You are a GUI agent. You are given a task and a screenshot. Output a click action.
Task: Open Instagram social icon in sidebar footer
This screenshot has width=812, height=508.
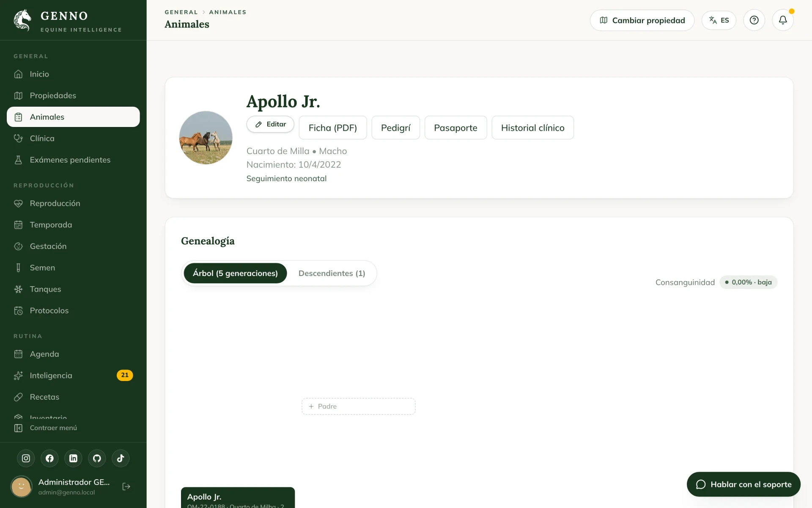26,458
